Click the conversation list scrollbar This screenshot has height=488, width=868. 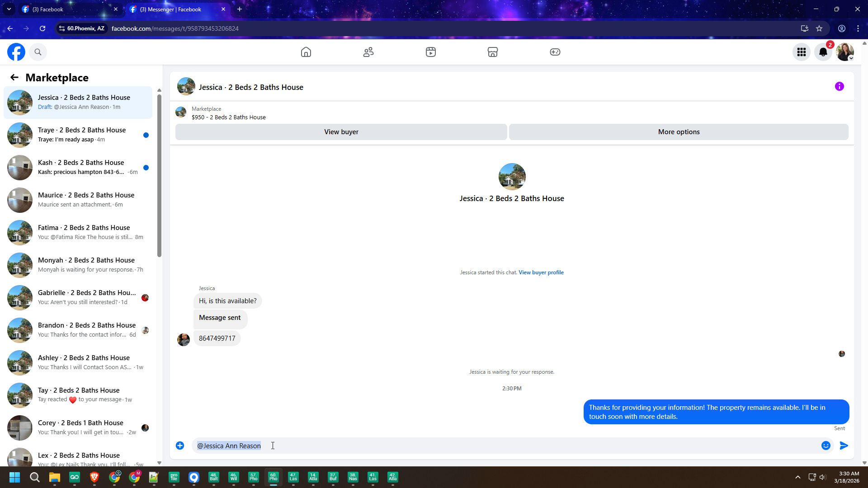click(159, 176)
